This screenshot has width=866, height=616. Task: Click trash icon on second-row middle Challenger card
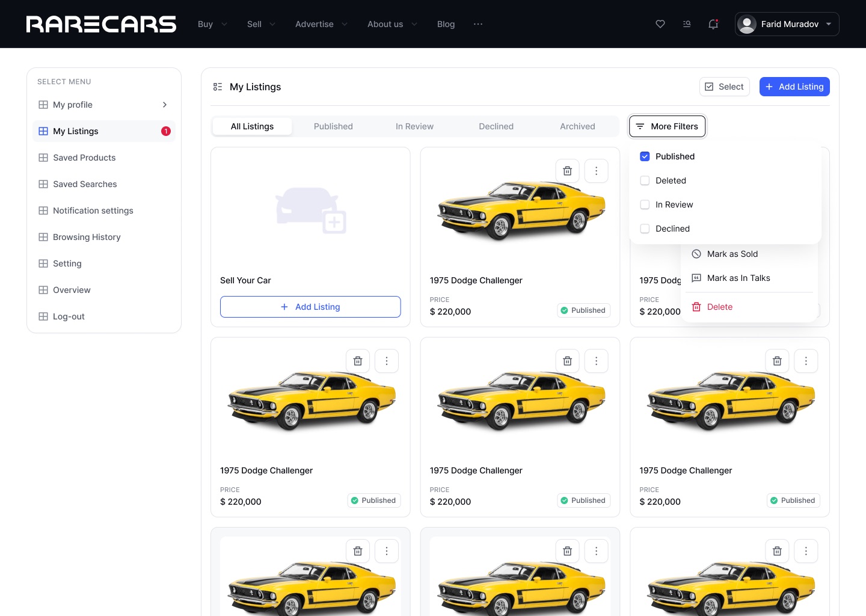click(x=567, y=361)
